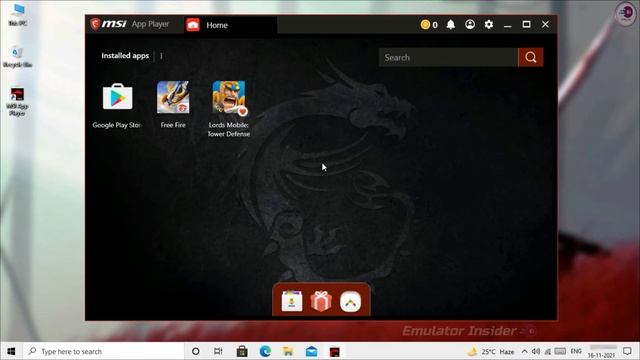Select MSI App Player desktop shortcut
Image resolution: width=640 pixels, height=360 pixels.
click(x=17, y=102)
